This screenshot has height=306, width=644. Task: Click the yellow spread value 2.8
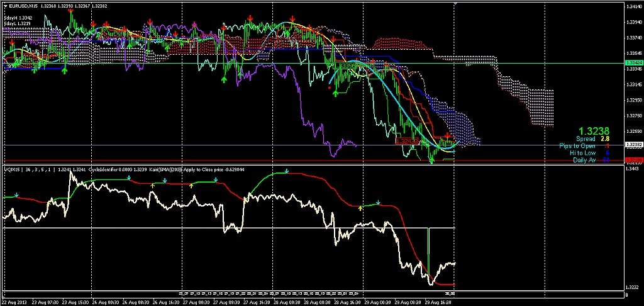pyautogui.click(x=604, y=139)
